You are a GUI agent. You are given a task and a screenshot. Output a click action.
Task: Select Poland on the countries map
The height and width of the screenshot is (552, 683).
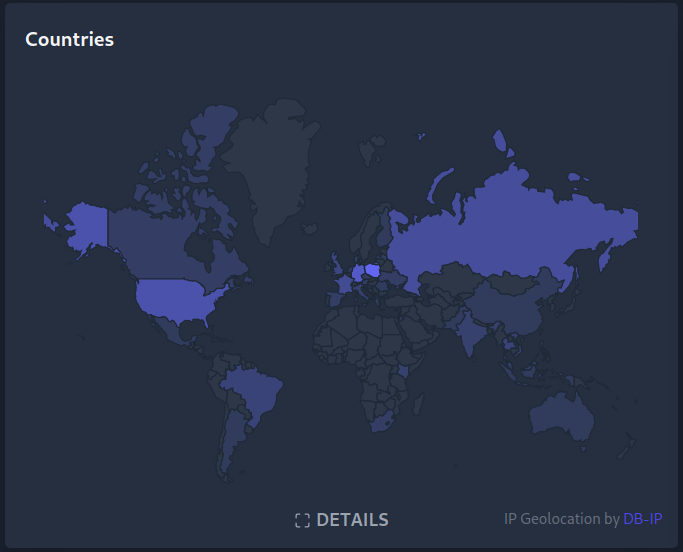point(373,271)
